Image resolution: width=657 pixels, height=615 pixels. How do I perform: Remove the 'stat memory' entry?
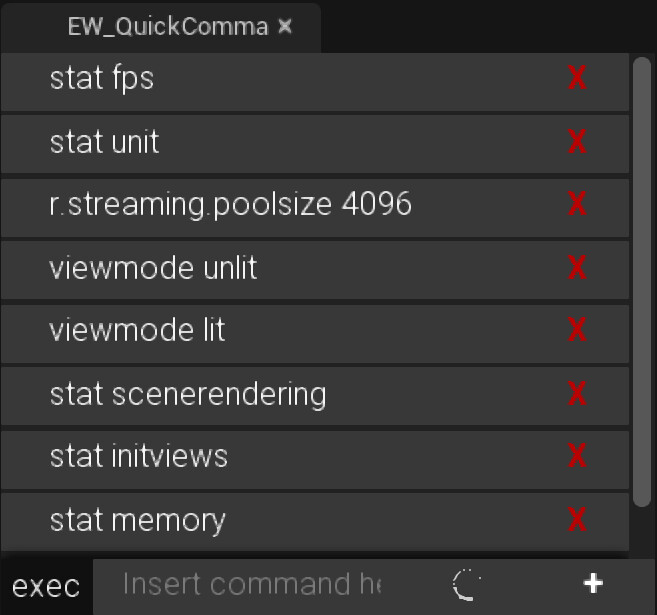tap(577, 520)
